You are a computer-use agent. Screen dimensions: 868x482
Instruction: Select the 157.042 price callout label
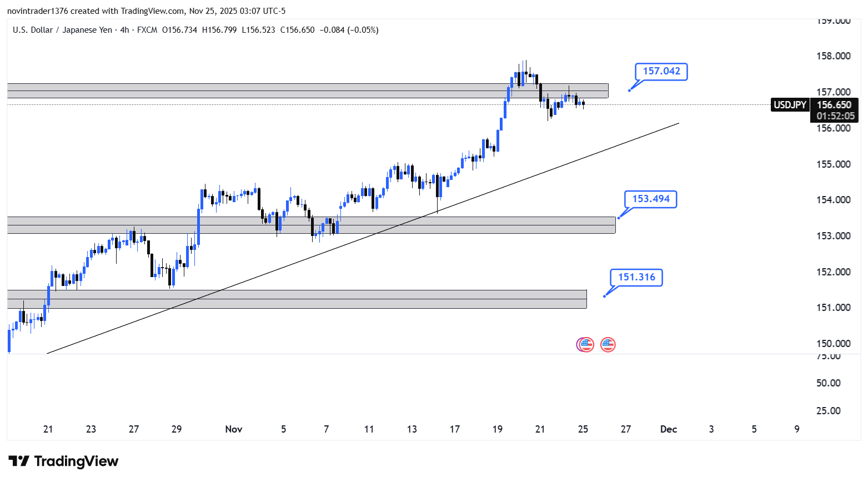pos(661,71)
